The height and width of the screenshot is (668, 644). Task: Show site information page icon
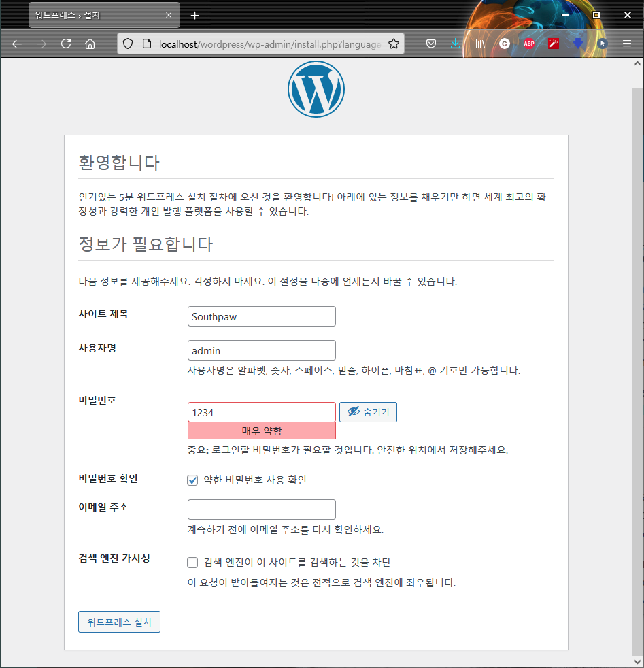click(x=146, y=44)
